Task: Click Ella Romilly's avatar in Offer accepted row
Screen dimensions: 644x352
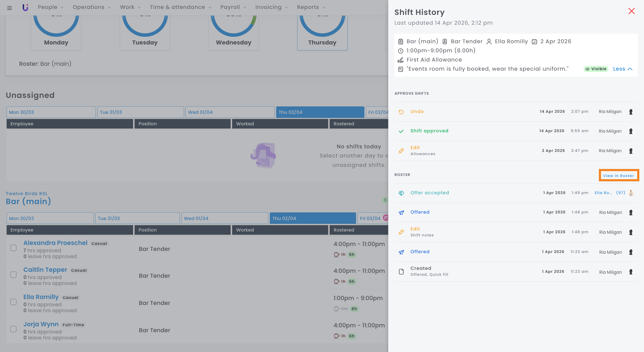Action: (631, 193)
